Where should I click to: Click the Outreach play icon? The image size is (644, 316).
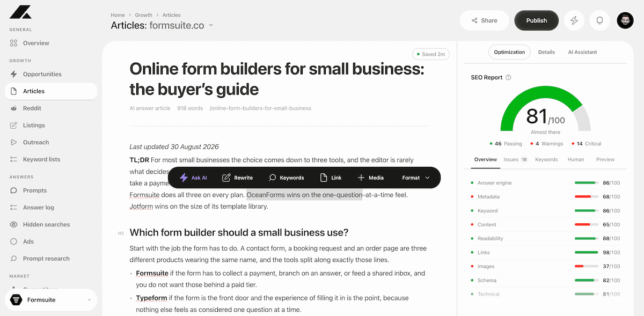point(13,142)
